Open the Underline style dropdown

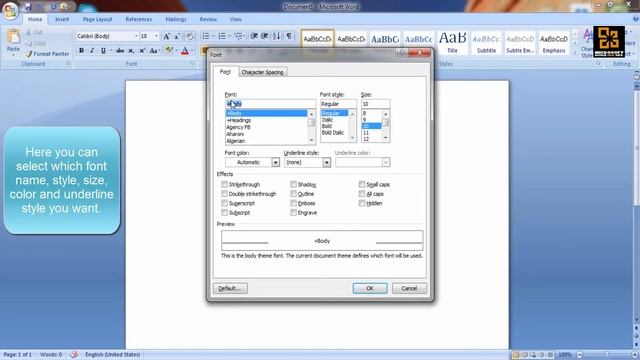click(x=327, y=162)
